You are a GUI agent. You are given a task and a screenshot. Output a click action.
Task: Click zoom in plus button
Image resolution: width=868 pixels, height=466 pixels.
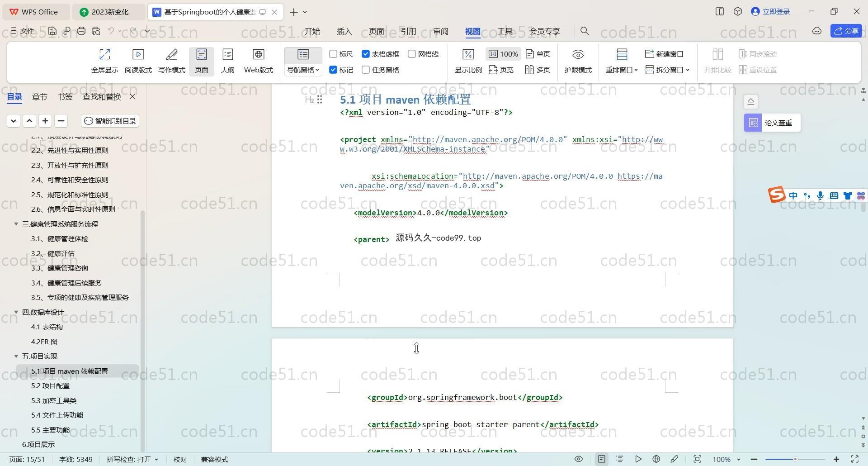(836, 459)
